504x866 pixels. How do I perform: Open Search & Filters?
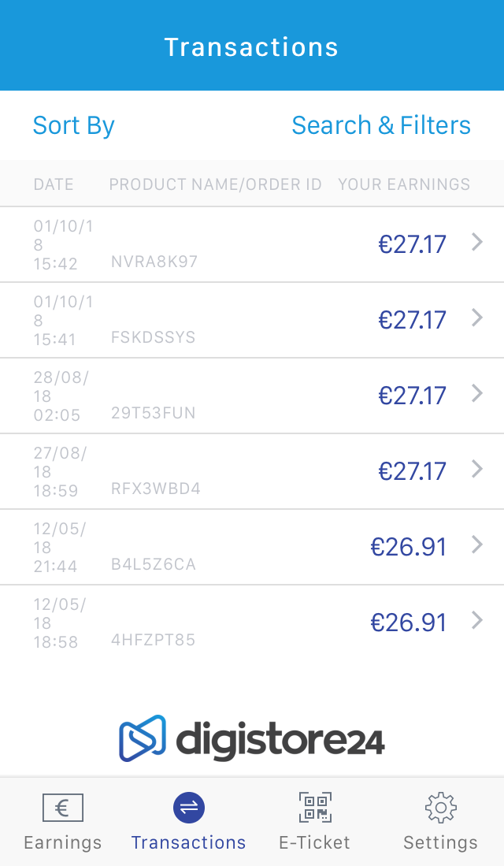coord(381,125)
